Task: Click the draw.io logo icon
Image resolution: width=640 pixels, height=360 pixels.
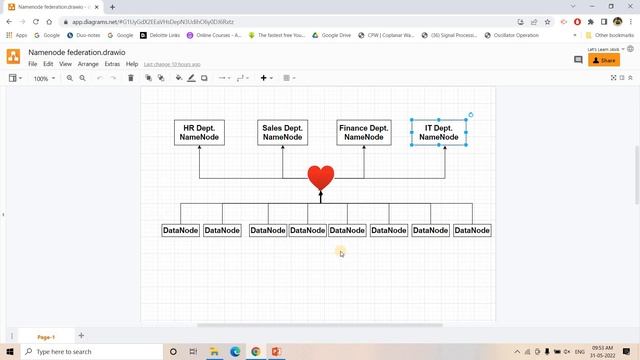Action: (13, 56)
